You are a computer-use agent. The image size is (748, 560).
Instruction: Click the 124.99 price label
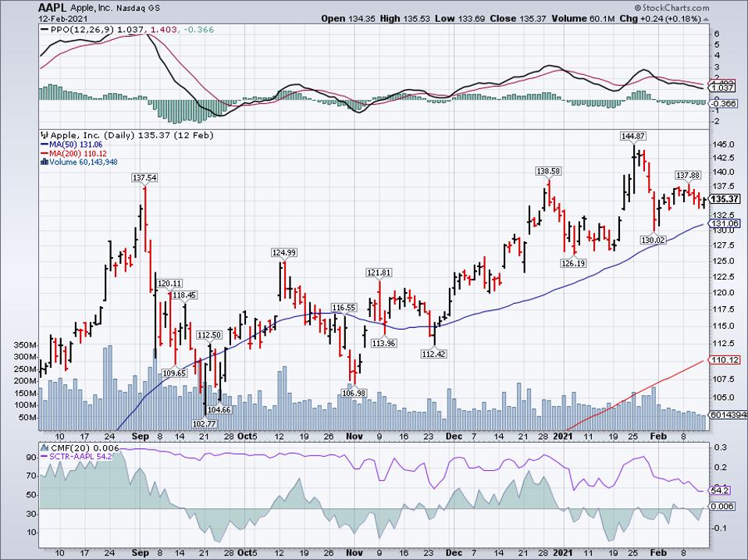click(284, 252)
